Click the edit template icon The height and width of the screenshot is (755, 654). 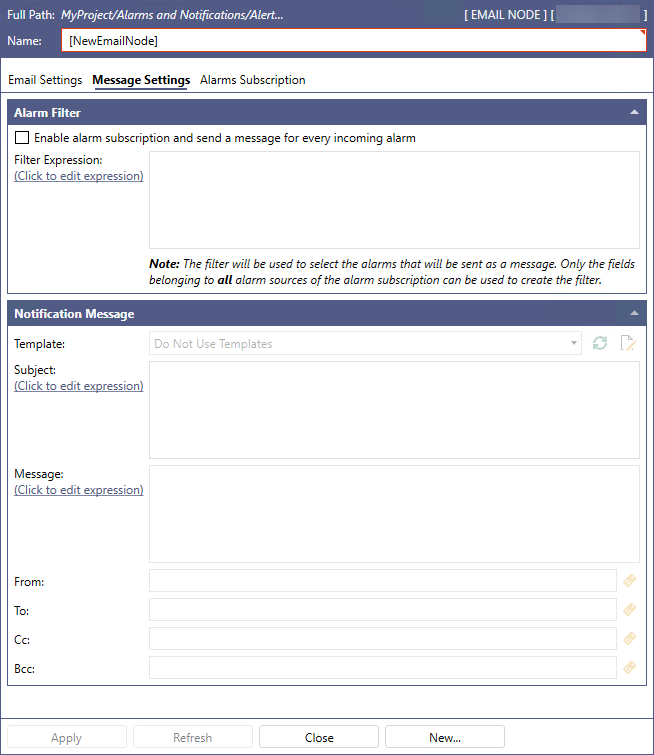pos(628,344)
